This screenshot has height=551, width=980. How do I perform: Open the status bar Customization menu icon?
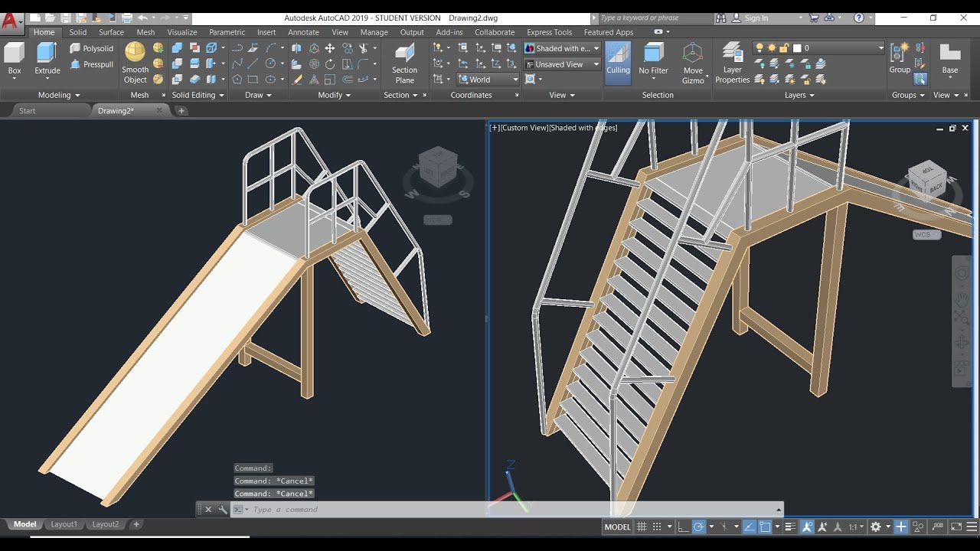(971, 527)
